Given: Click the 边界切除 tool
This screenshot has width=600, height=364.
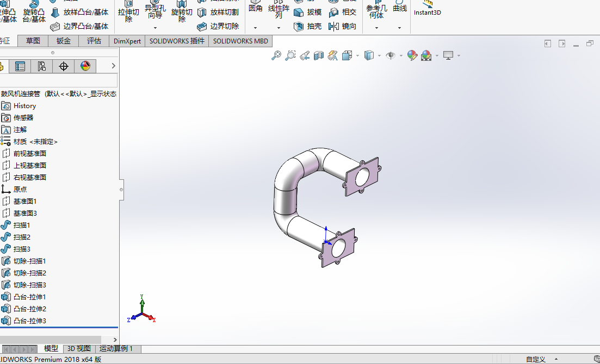Looking at the screenshot, I should [218, 26].
